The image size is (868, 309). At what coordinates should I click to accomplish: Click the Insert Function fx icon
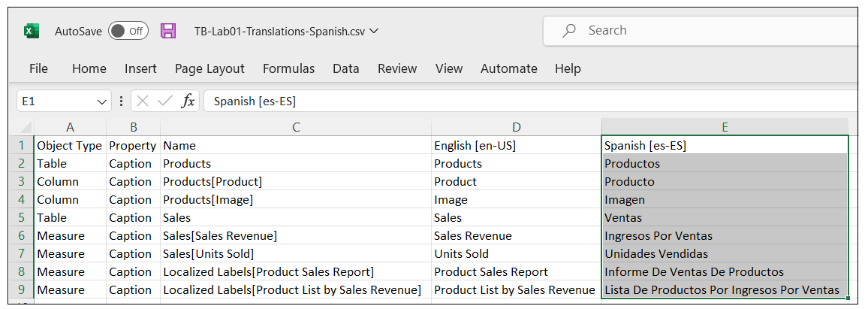(x=188, y=101)
